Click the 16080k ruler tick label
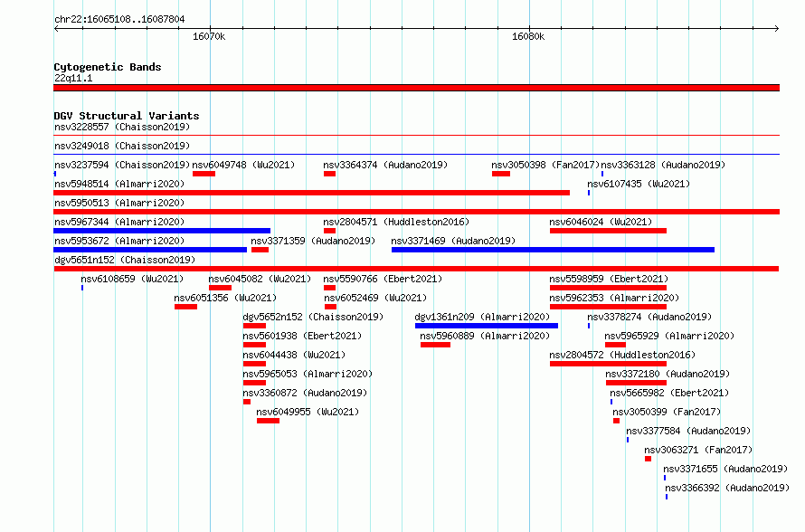 pyautogui.click(x=528, y=37)
